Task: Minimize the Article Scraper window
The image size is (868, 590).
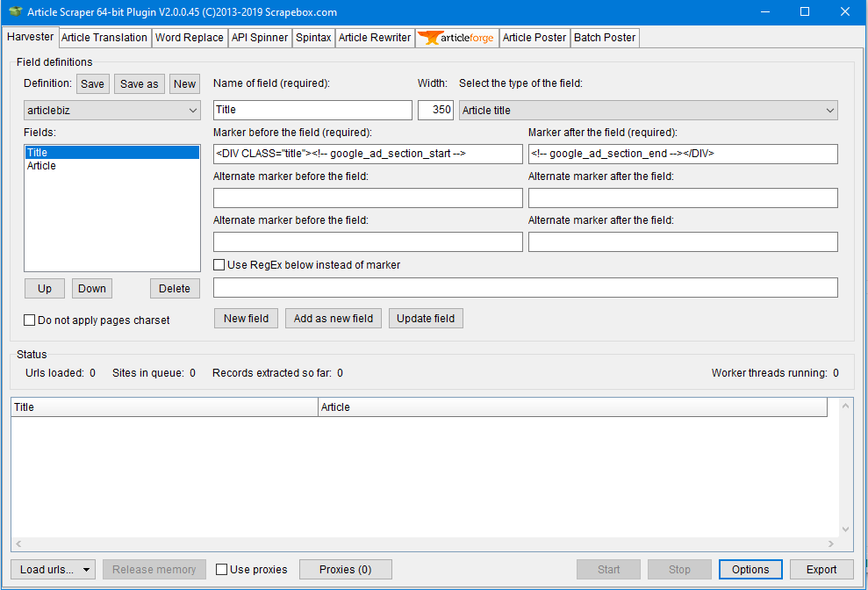Action: (765, 11)
